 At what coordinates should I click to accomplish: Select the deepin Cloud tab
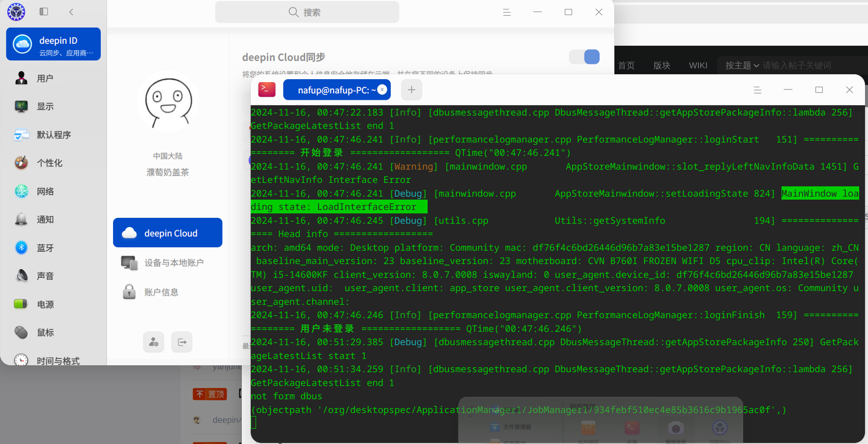[x=168, y=233]
